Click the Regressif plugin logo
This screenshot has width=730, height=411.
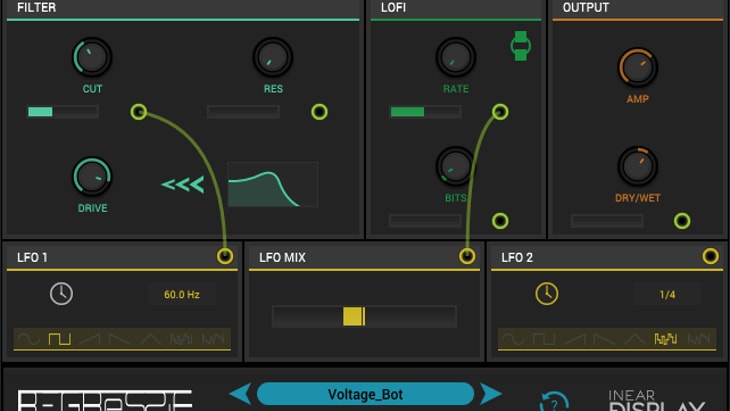(105, 400)
